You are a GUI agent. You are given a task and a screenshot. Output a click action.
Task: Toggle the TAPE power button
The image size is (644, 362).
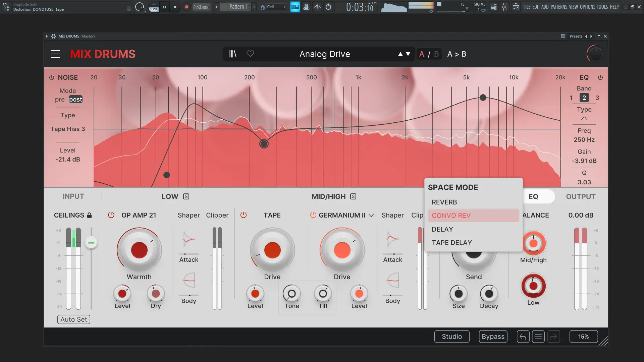(244, 215)
